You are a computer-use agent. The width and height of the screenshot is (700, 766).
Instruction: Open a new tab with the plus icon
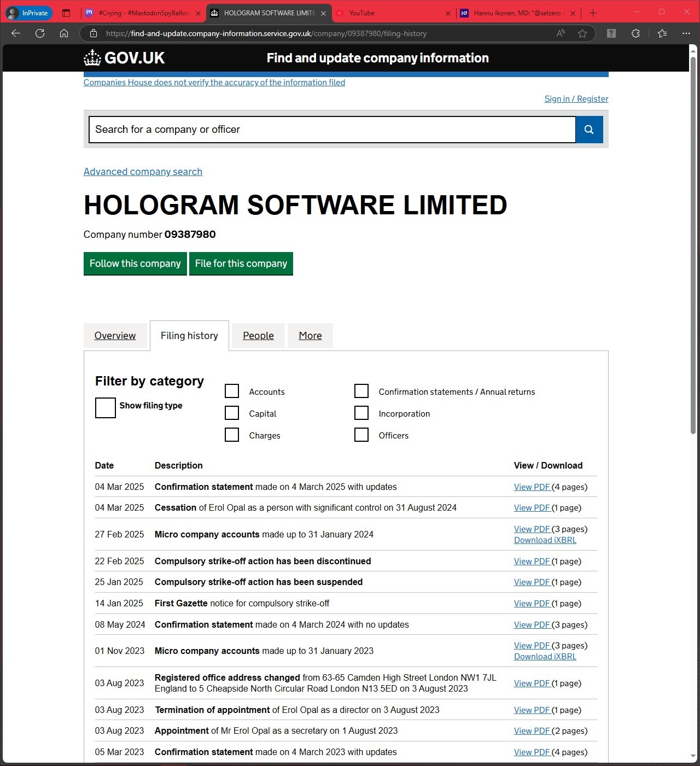593,13
